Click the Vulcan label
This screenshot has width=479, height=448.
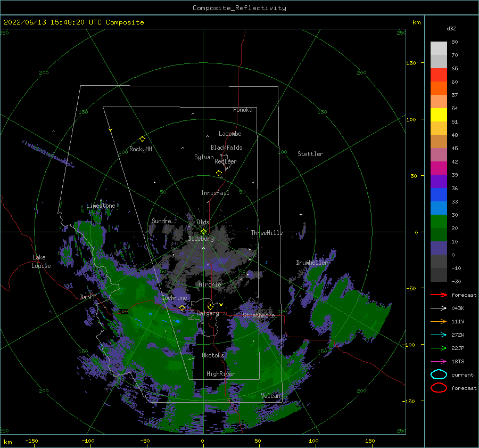(271, 395)
